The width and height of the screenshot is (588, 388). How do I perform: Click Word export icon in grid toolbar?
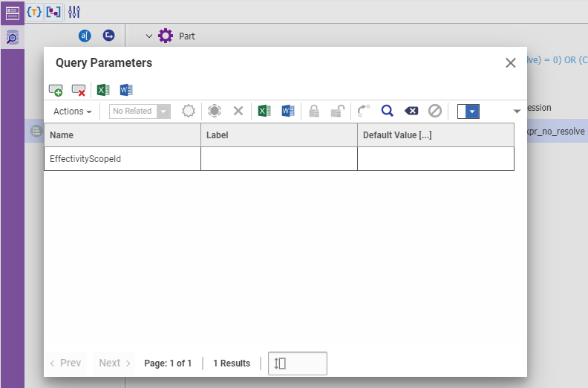287,111
